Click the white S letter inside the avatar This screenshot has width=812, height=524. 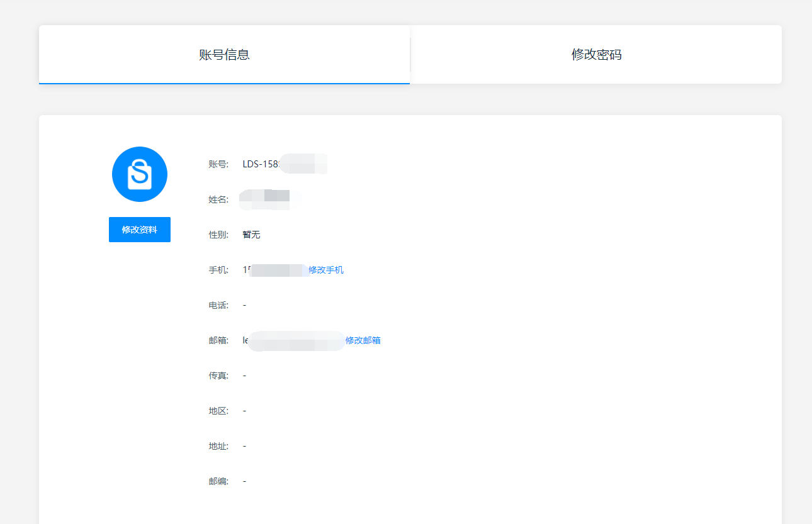click(139, 174)
